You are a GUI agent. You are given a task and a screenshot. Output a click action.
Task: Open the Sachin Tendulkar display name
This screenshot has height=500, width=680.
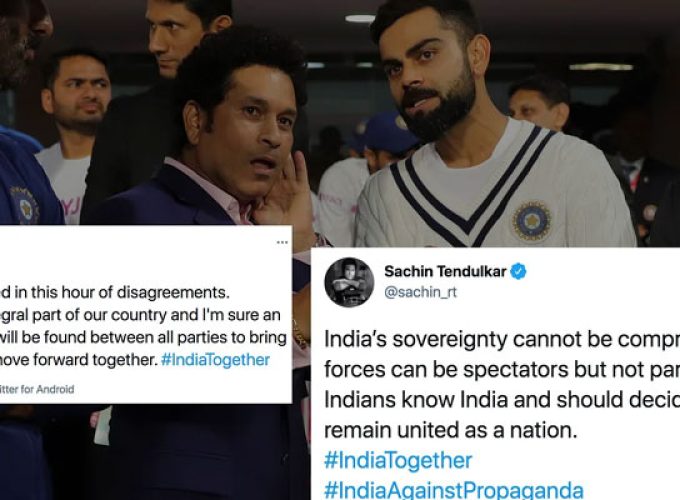(x=445, y=271)
